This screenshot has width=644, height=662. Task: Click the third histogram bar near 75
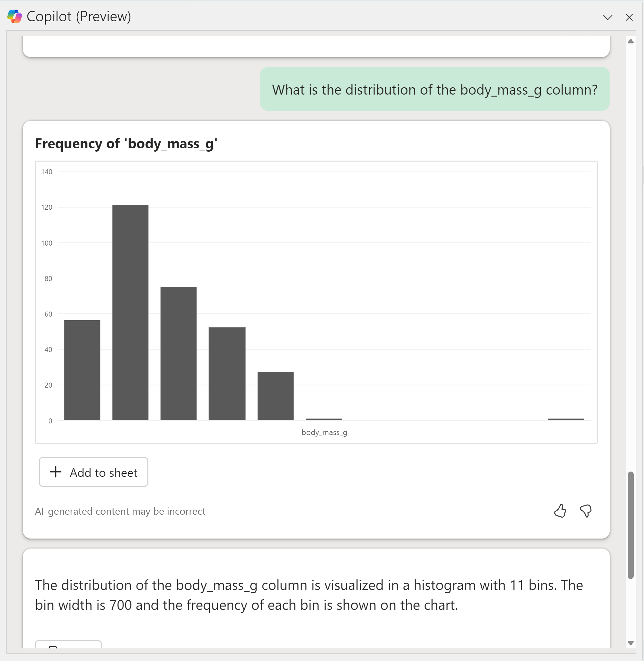pyautogui.click(x=179, y=354)
